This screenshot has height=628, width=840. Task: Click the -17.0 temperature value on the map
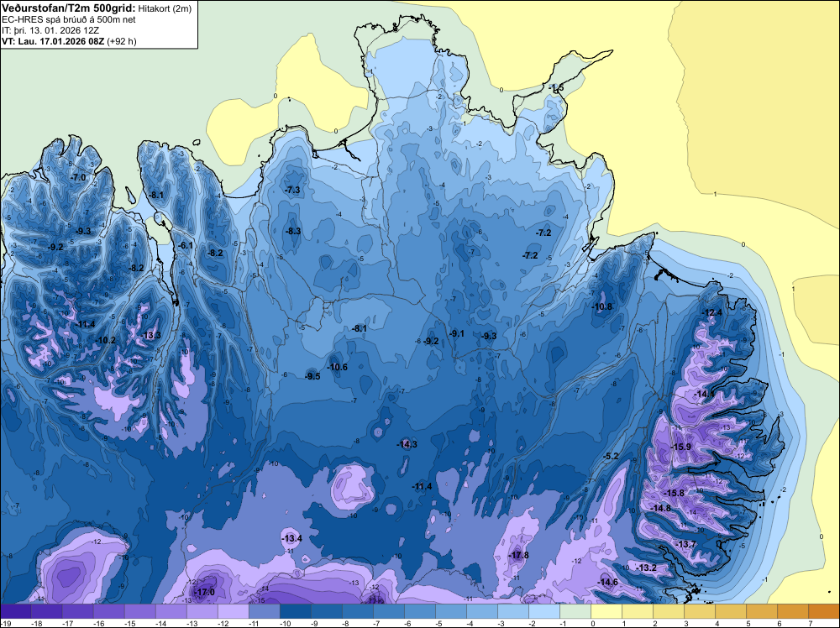point(204,592)
